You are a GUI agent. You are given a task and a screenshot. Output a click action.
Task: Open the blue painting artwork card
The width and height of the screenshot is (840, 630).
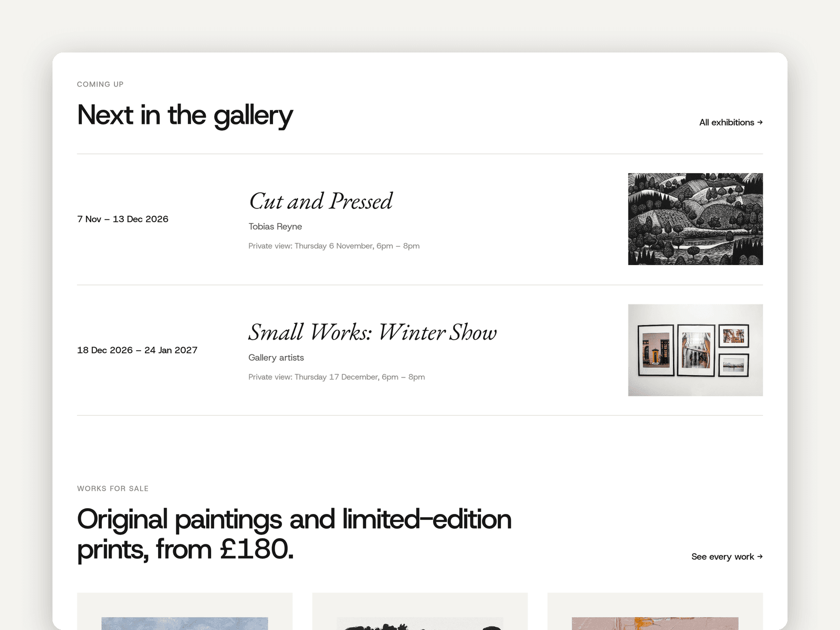point(185,611)
